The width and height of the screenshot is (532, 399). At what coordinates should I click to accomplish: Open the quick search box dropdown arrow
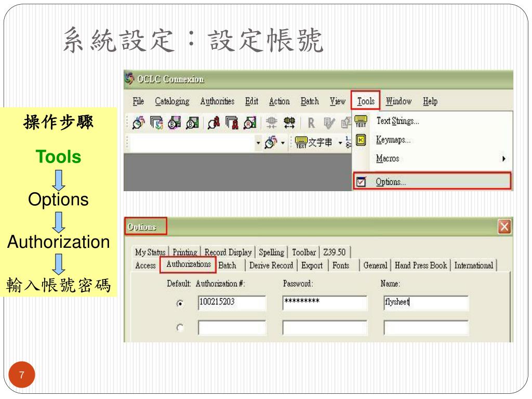tap(258, 143)
